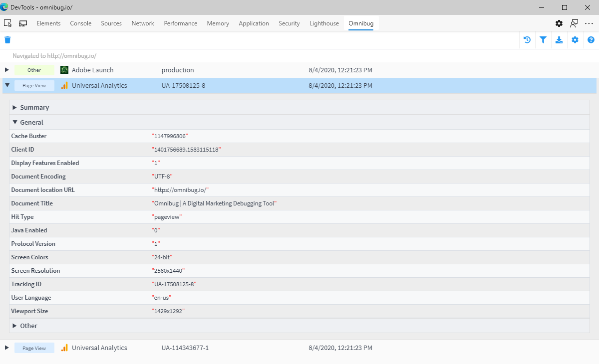This screenshot has height=364, width=599.
Task: Toggle device emulation toolbar icon
Action: [23, 23]
